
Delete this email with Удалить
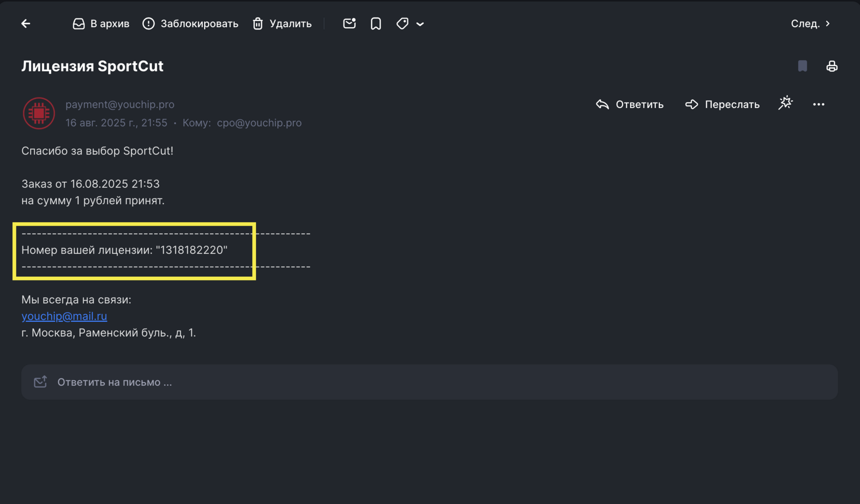point(282,24)
